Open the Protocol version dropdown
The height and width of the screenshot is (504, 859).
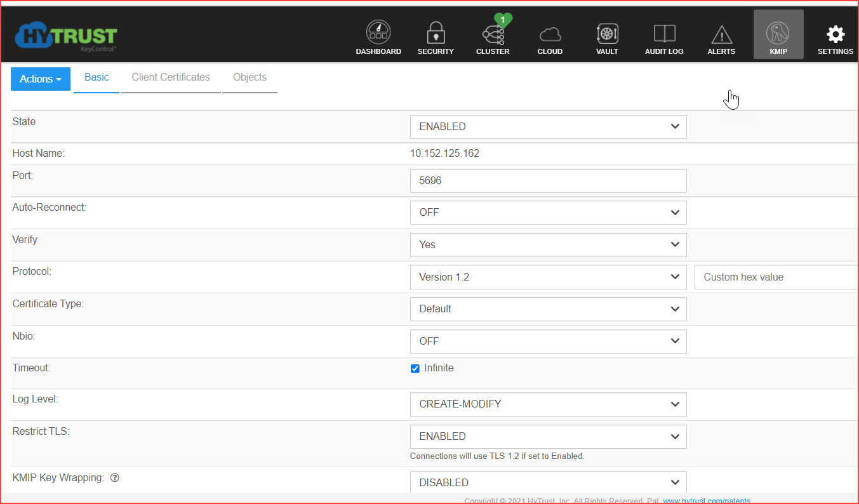click(549, 277)
